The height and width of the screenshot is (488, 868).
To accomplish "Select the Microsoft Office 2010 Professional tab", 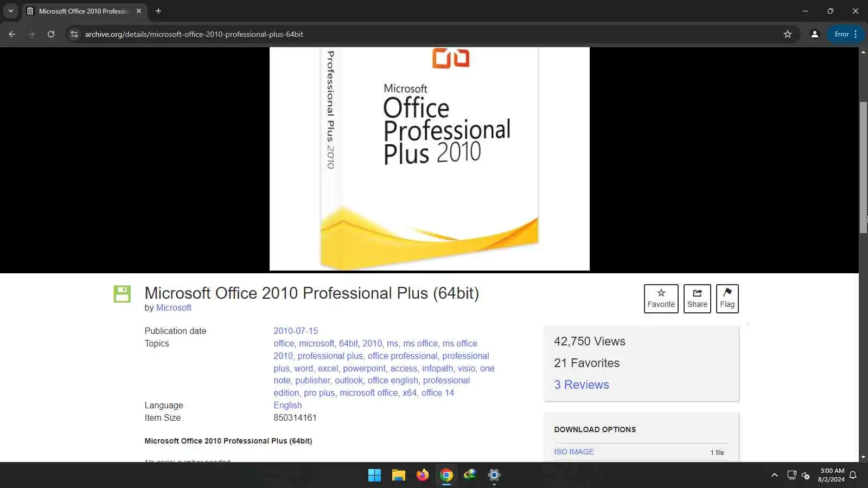I will (84, 11).
